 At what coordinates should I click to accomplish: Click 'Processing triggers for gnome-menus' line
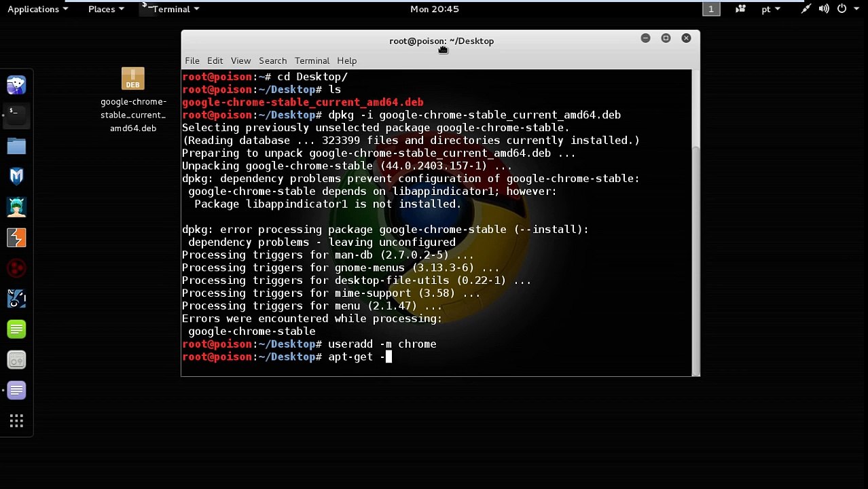pyautogui.click(x=340, y=268)
